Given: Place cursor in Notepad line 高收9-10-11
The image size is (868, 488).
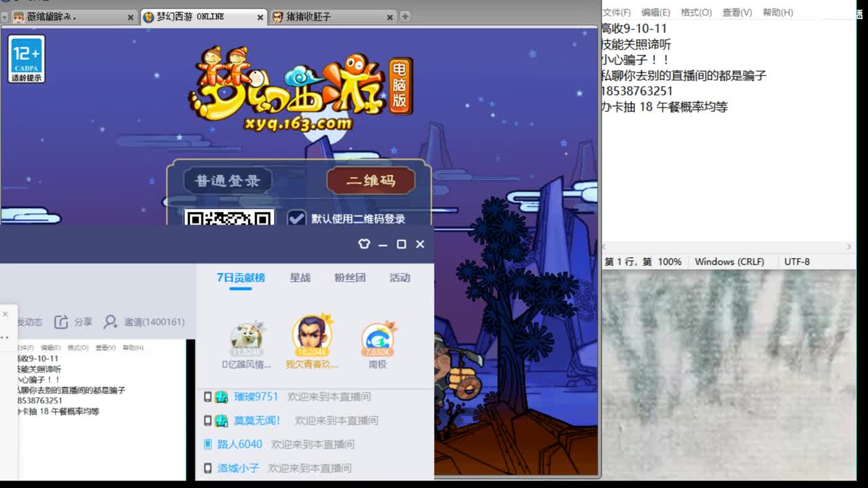Looking at the screenshot, I should tap(634, 28).
